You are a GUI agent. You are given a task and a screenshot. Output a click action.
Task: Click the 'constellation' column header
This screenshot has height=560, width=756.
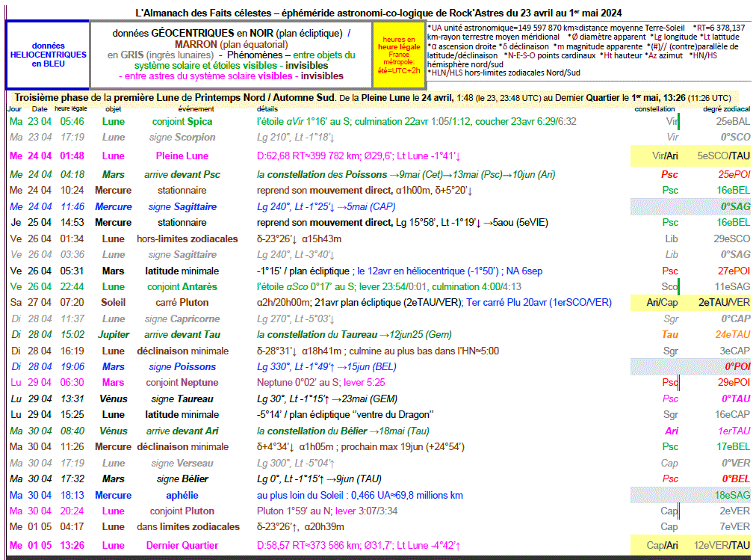[x=654, y=109]
